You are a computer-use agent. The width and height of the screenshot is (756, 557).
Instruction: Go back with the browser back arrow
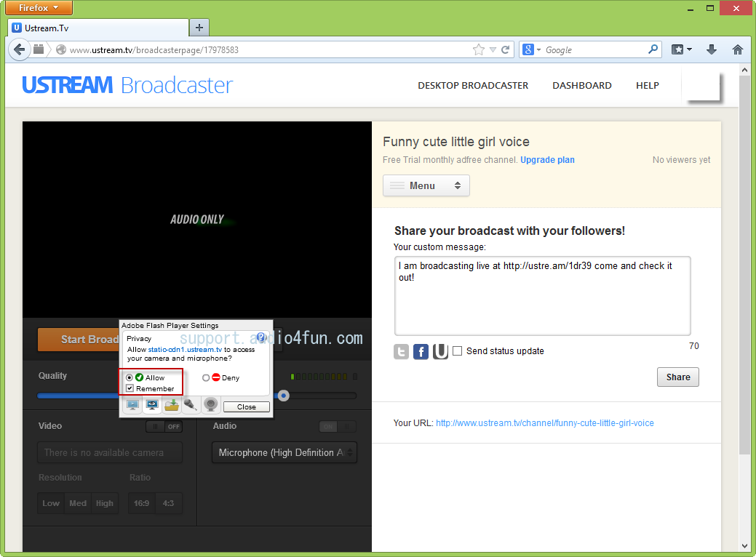point(20,49)
